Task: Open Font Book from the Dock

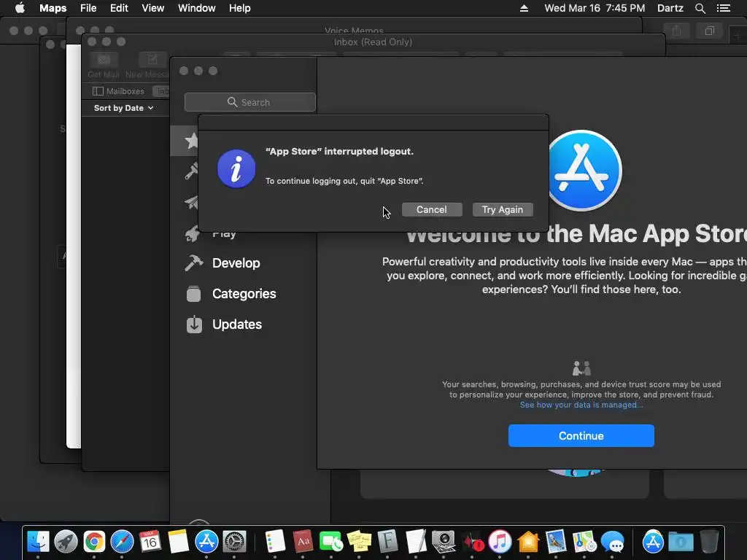Action: tap(387, 542)
